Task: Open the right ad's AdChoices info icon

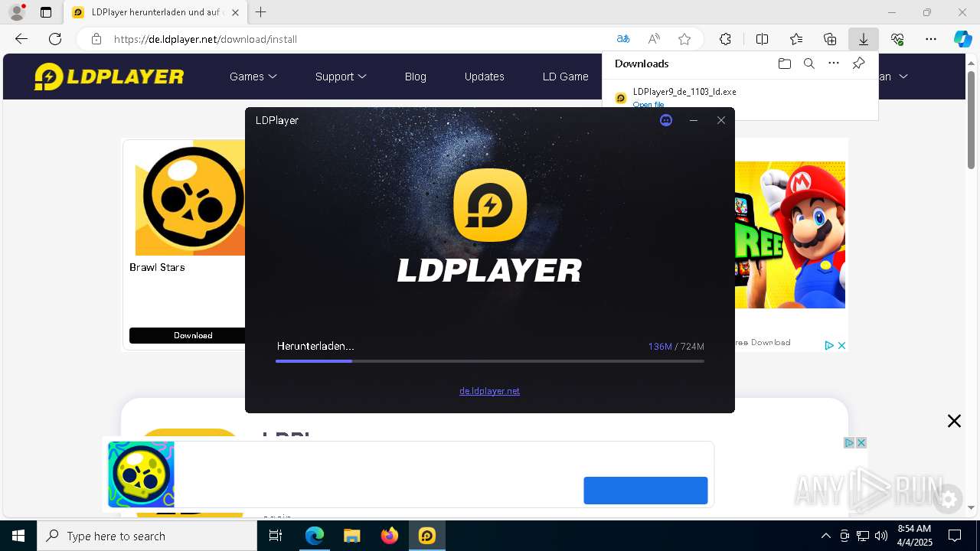Action: (829, 346)
